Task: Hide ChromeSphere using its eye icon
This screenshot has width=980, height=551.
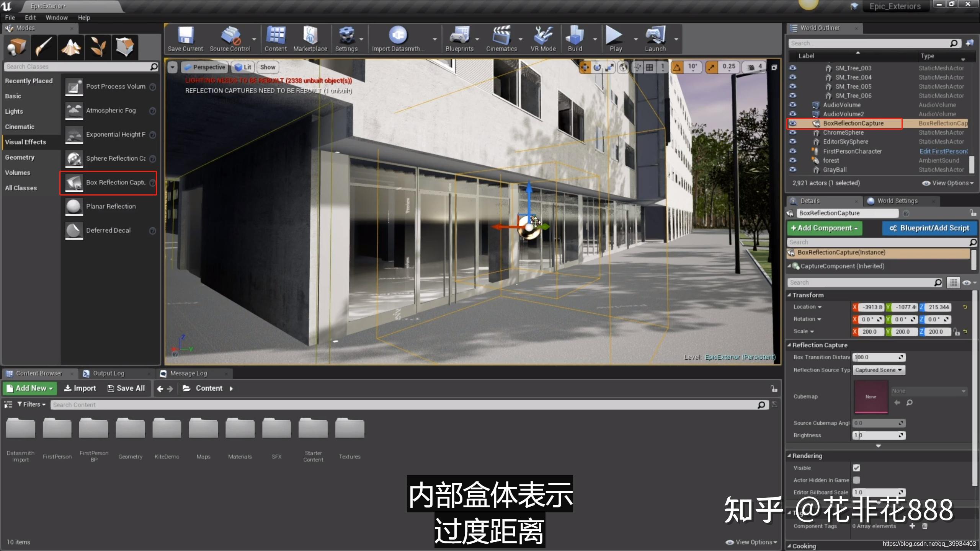Action: point(792,132)
